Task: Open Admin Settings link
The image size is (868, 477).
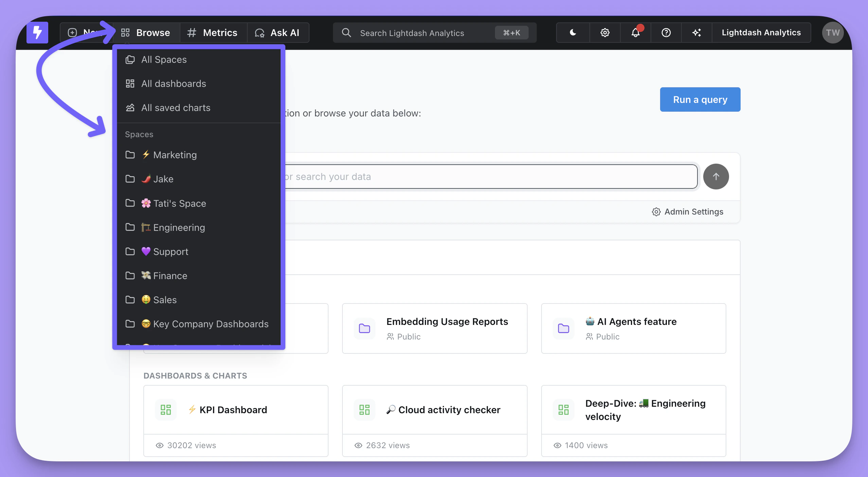Action: [688, 212]
